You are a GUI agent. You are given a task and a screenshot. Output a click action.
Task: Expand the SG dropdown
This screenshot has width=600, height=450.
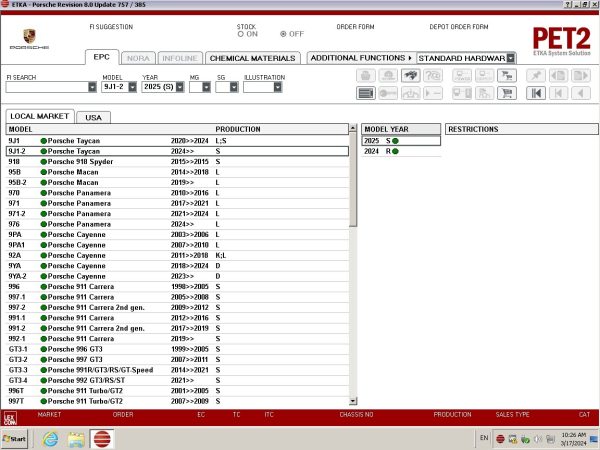click(234, 87)
